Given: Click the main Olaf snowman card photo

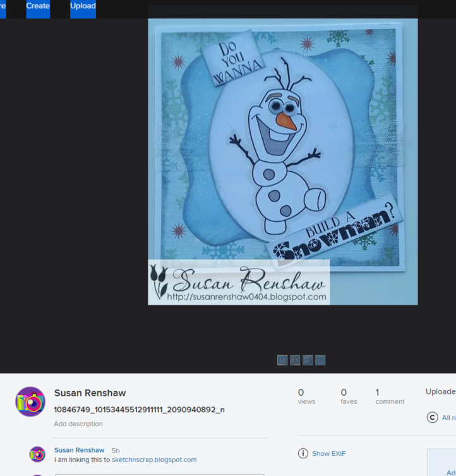Looking at the screenshot, I should pyautogui.click(x=283, y=162).
